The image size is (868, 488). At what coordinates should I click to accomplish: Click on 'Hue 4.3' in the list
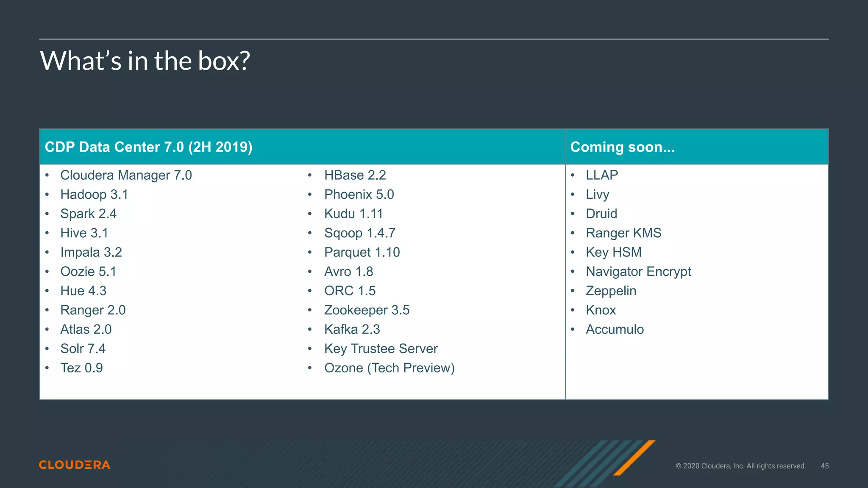(83, 291)
